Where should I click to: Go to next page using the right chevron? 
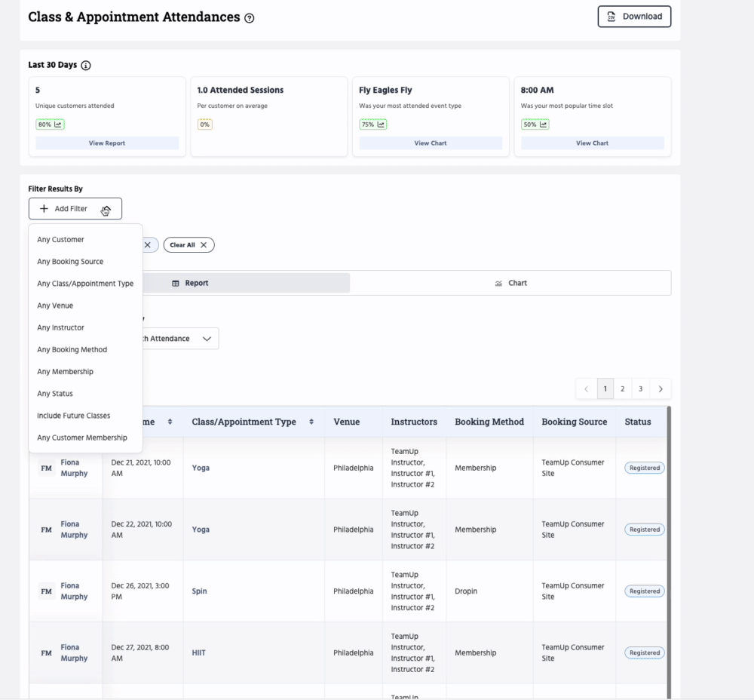pyautogui.click(x=661, y=389)
